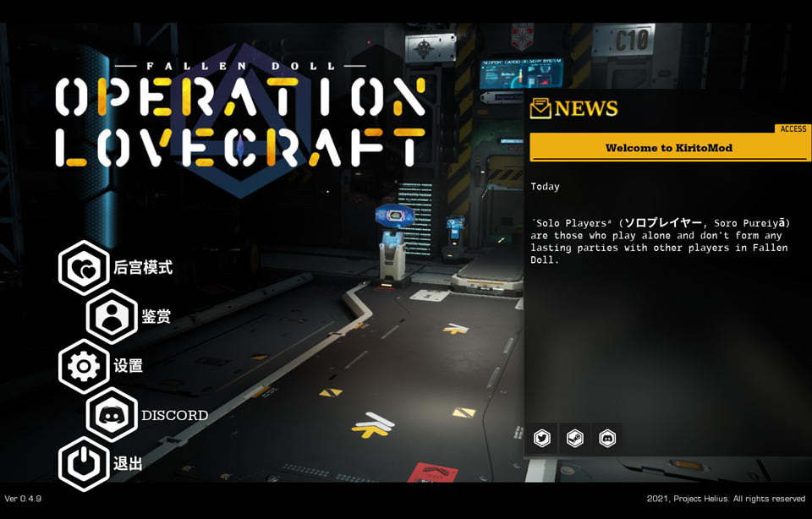The width and height of the screenshot is (812, 519).
Task: Click the Today date label
Action: [545, 187]
